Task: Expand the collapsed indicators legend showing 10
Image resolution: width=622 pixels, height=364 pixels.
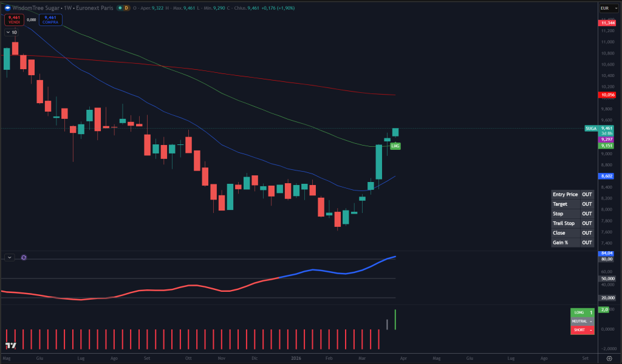Action: point(12,33)
